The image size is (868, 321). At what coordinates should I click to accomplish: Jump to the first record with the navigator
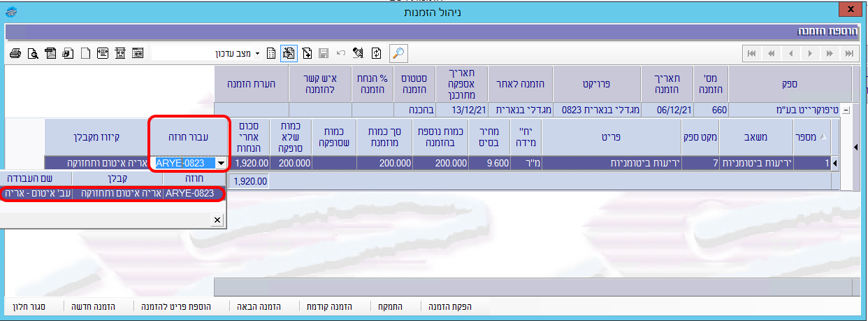tap(751, 54)
